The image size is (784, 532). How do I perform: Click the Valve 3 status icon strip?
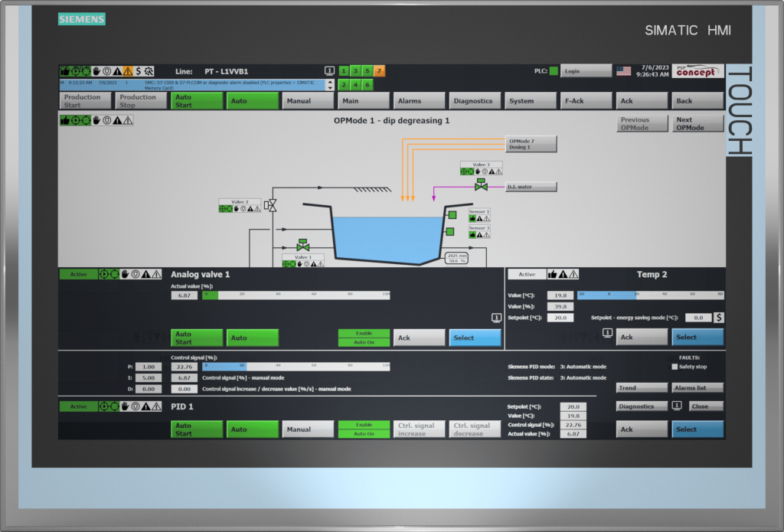point(481,171)
